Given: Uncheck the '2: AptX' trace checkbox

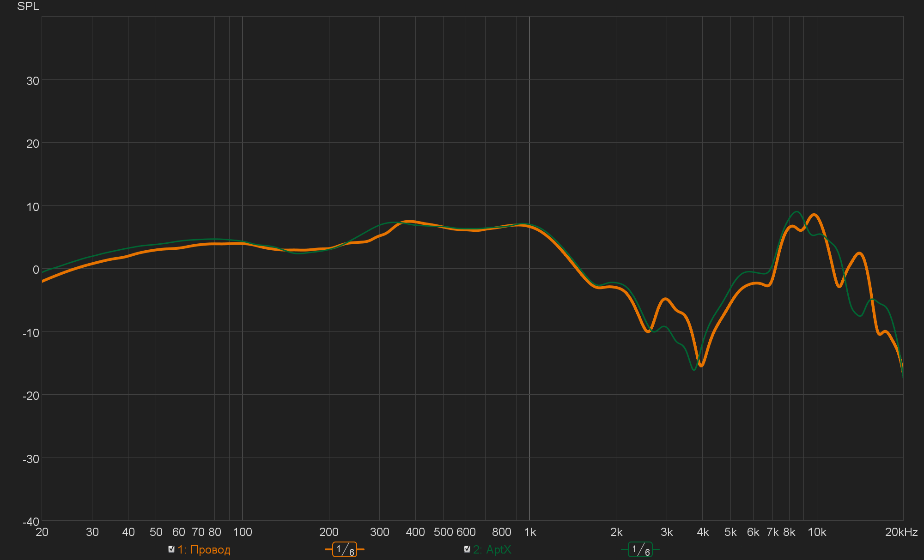Looking at the screenshot, I should [467, 549].
